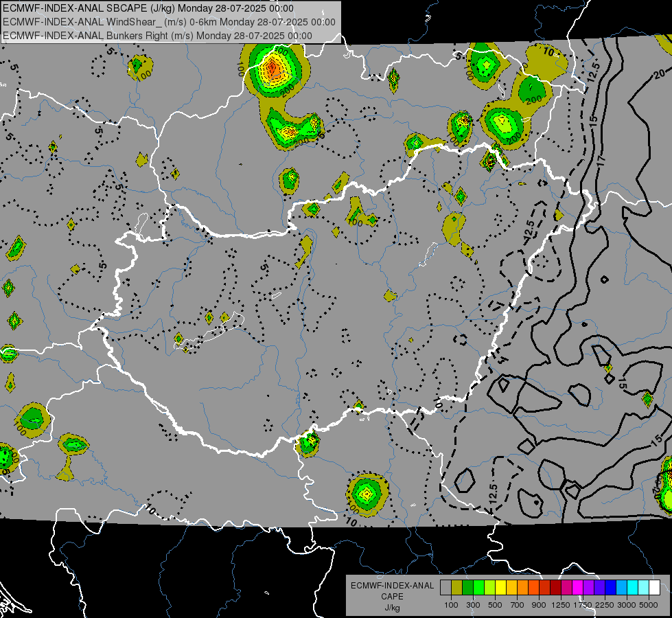Click the SBCAPE (J/kg) header line
The height and width of the screenshot is (618, 672).
tap(148, 8)
